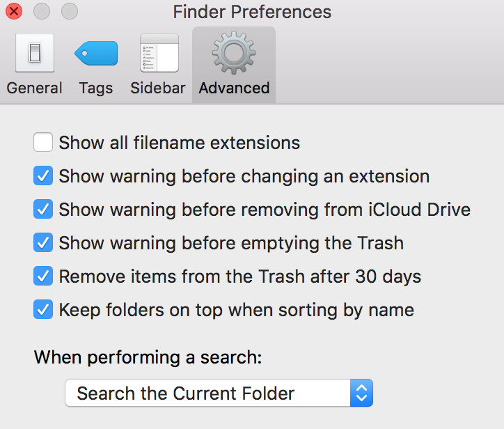Close the Finder Preferences window
The height and width of the screenshot is (429, 504).
14,11
